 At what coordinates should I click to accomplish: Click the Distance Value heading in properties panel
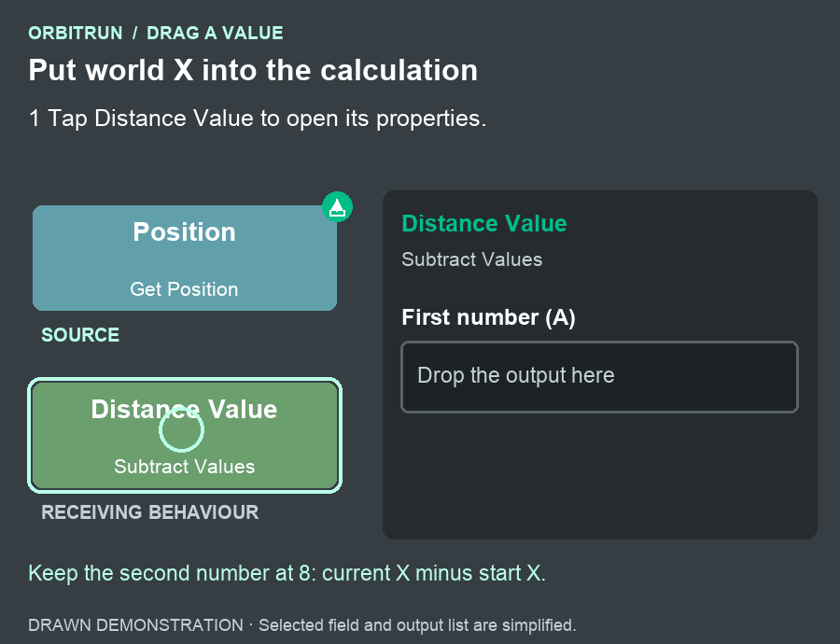pyautogui.click(x=484, y=223)
